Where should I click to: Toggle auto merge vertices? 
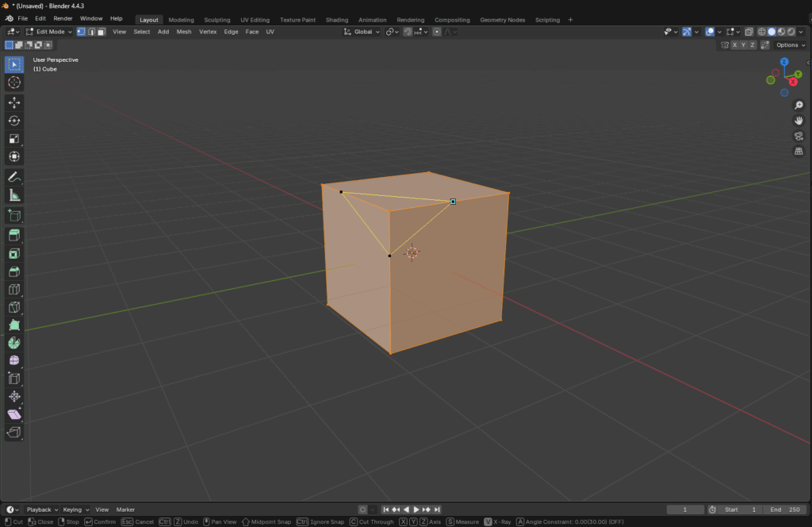(765, 45)
